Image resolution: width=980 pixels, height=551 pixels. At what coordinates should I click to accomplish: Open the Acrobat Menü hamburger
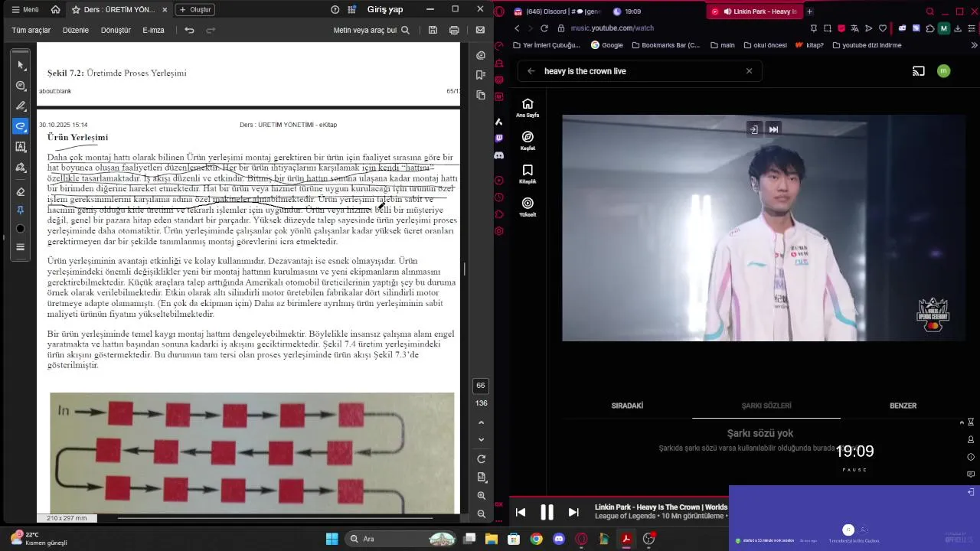[x=25, y=10]
